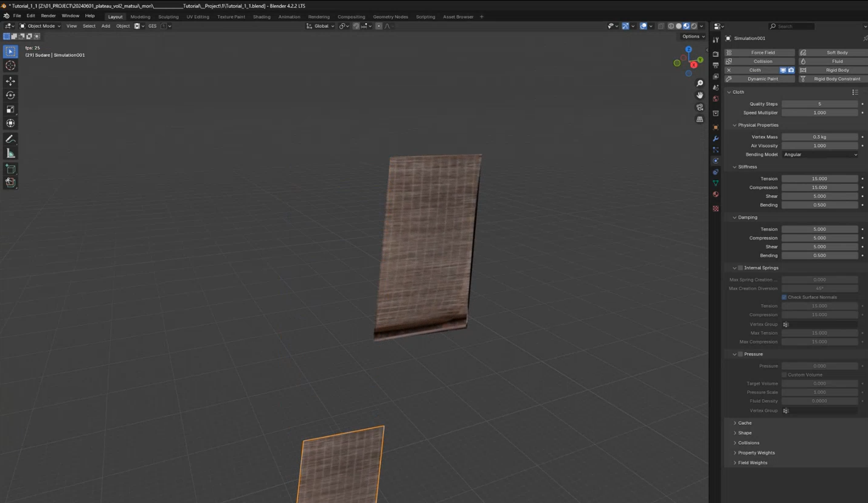868x503 pixels.
Task: Open the viewport Add menu
Action: [x=106, y=26]
